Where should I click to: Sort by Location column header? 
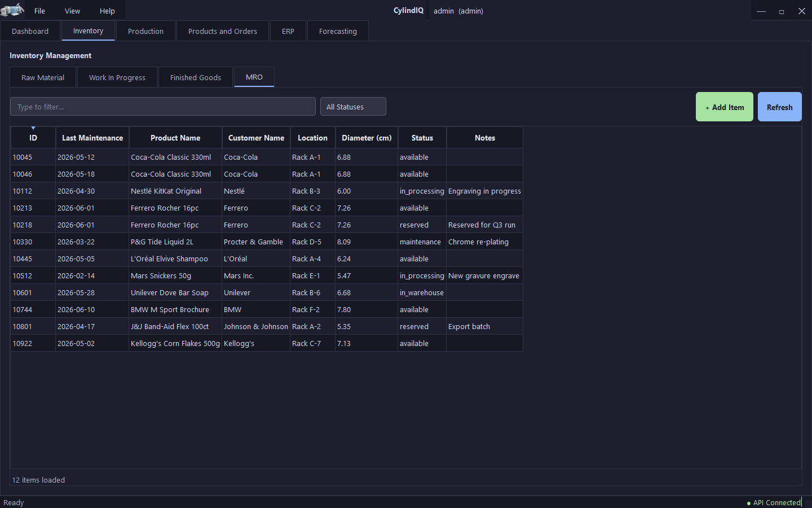(x=312, y=138)
